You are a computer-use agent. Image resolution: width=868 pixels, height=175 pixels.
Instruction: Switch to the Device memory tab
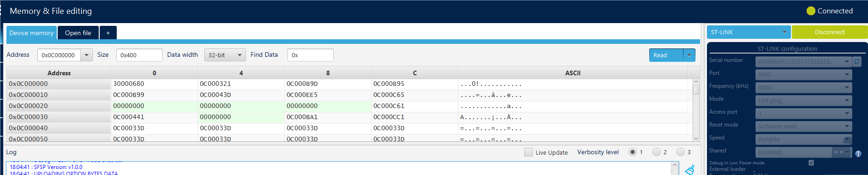[31, 33]
